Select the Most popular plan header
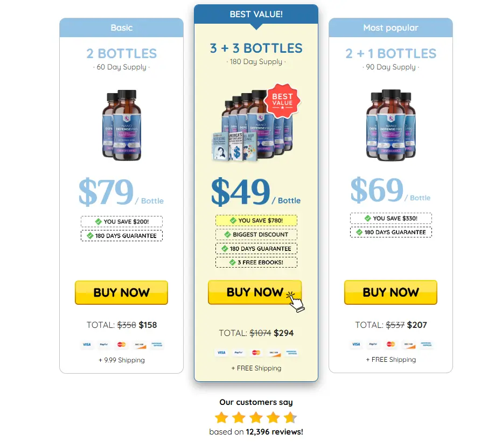 point(391,27)
